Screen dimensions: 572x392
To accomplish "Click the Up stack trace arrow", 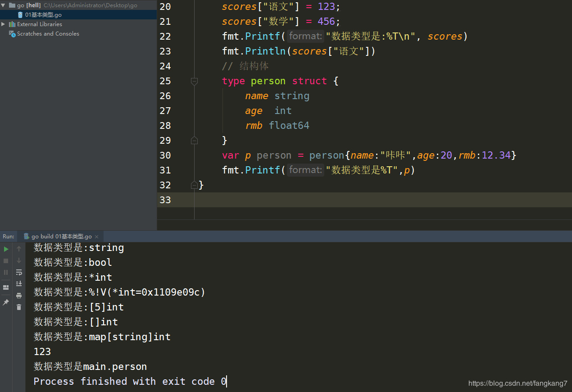I will click(19, 249).
